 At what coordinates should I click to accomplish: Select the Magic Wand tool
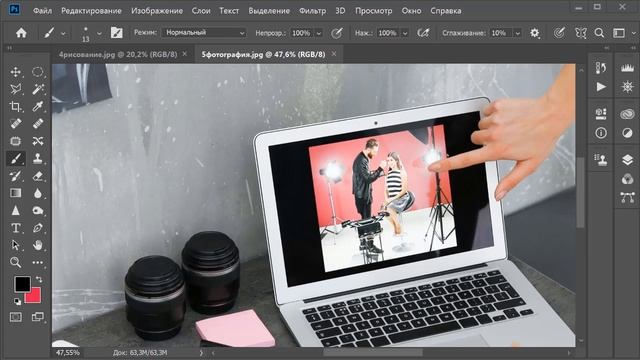38,89
